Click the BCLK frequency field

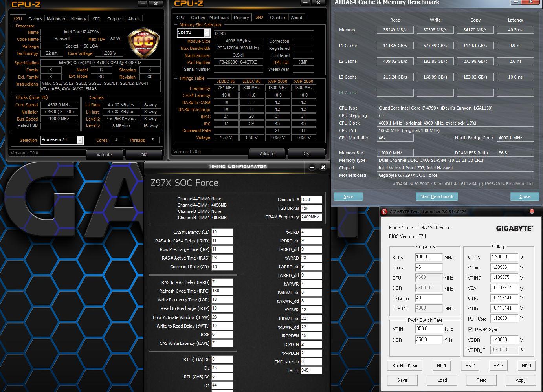tap(429, 257)
